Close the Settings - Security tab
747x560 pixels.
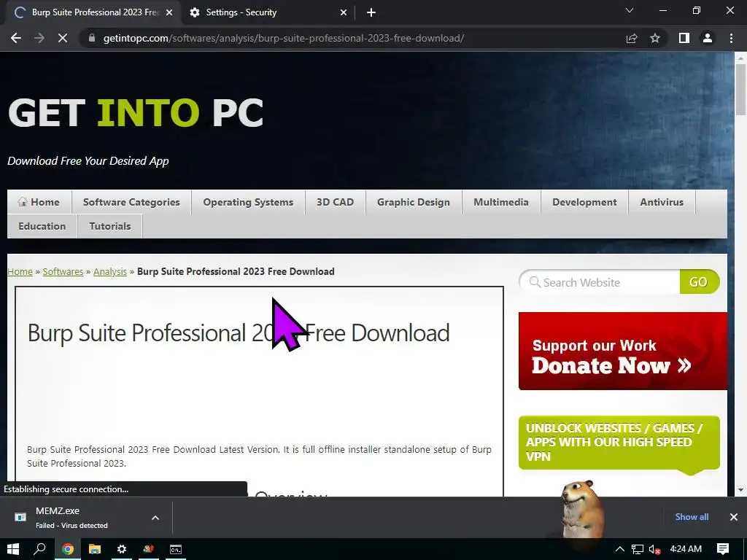click(x=344, y=12)
